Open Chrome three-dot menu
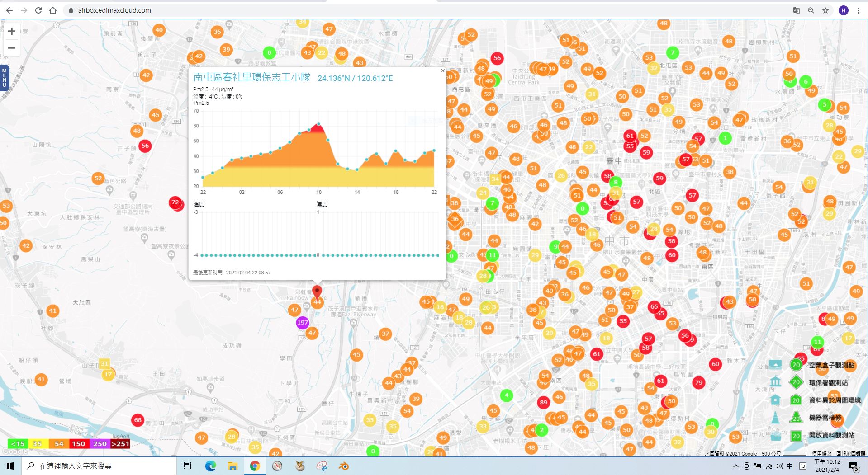Screen dimensions: 868x475 point(858,10)
